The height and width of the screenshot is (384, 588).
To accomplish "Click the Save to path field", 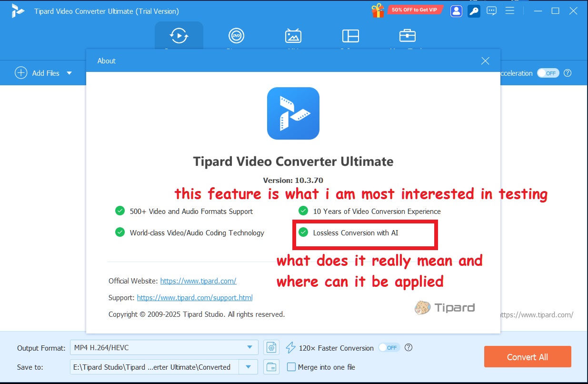I will point(154,367).
